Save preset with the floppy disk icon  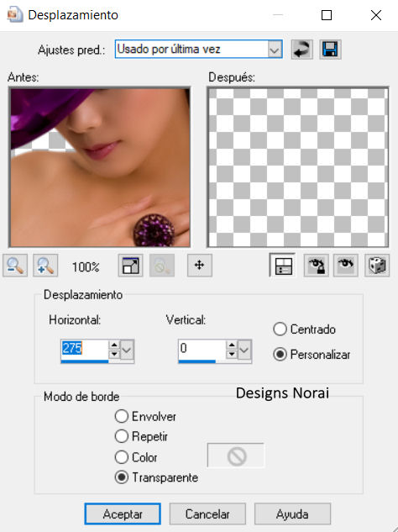pos(330,50)
